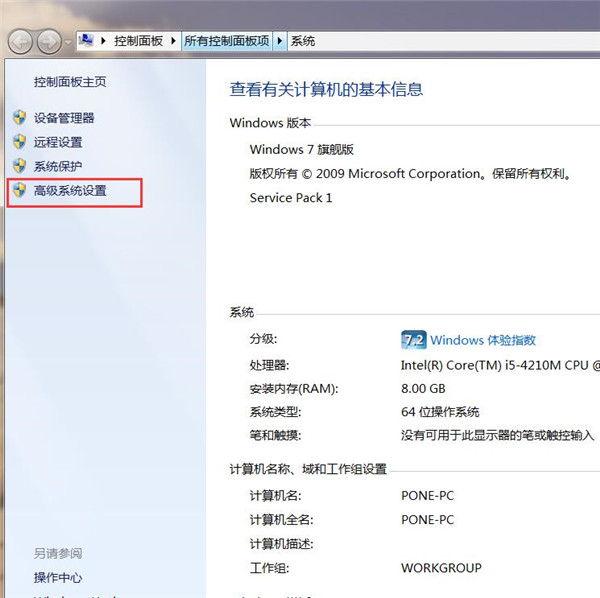Click the 7.2 experience score badge

pos(413,340)
